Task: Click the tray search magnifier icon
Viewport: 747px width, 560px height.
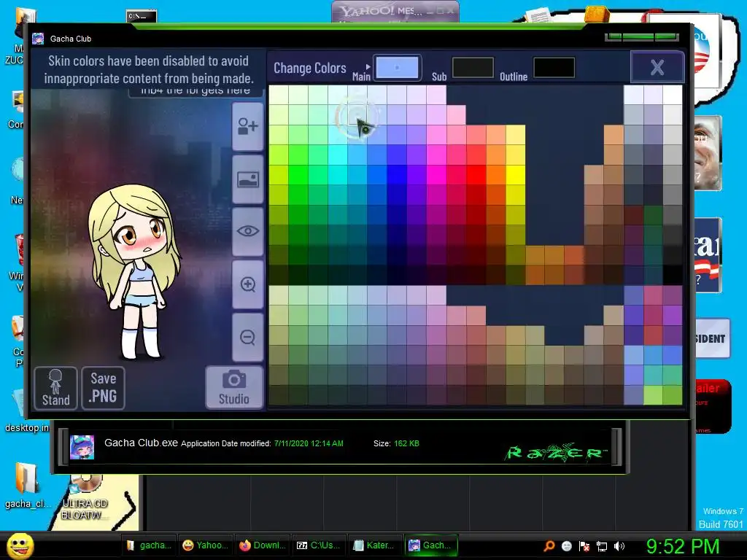Action: (549, 545)
